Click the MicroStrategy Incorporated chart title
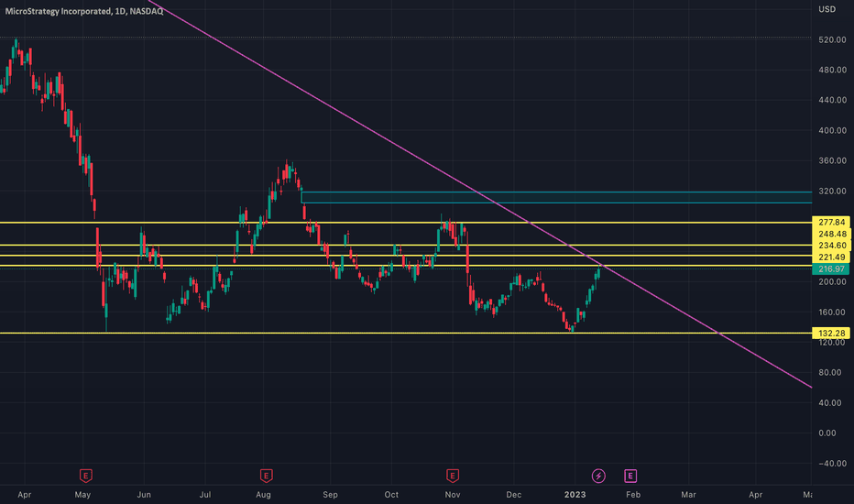Screen dimensions: 854x504 point(84,11)
